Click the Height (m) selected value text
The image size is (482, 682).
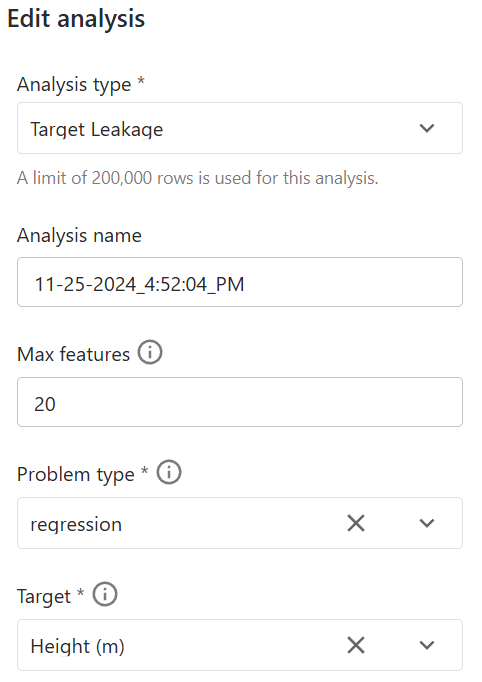[77, 646]
